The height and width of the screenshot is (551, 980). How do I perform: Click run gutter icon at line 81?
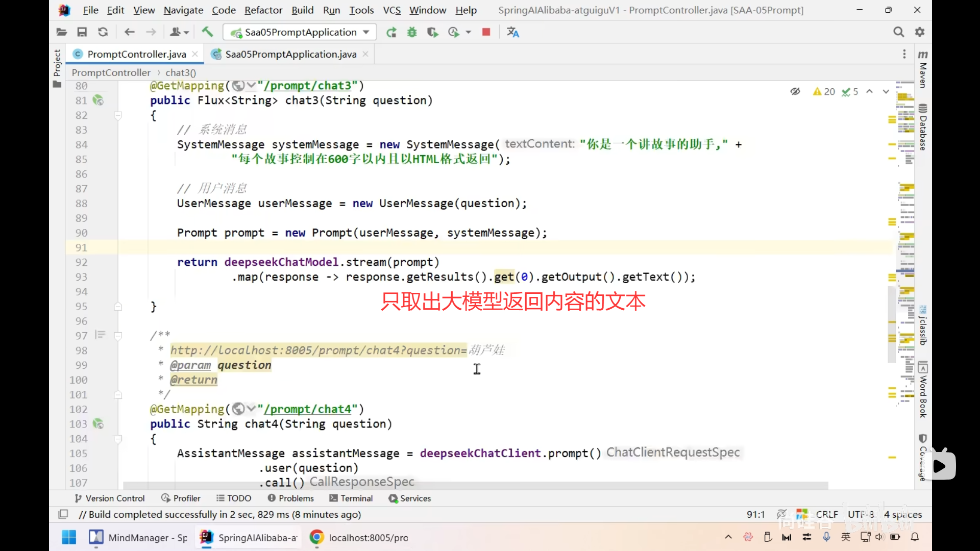click(98, 101)
